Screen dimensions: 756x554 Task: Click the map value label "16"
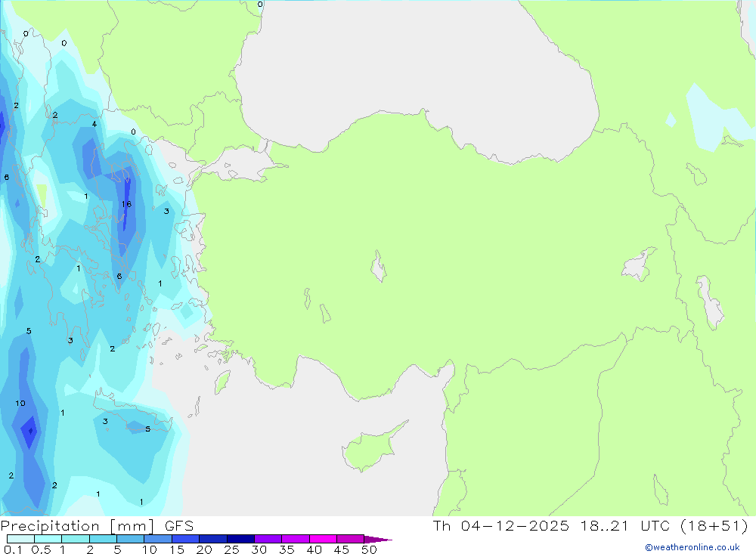[x=126, y=204]
